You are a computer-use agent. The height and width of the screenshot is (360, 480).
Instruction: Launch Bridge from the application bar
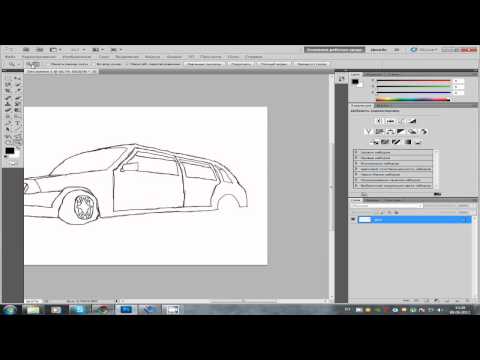coord(26,50)
